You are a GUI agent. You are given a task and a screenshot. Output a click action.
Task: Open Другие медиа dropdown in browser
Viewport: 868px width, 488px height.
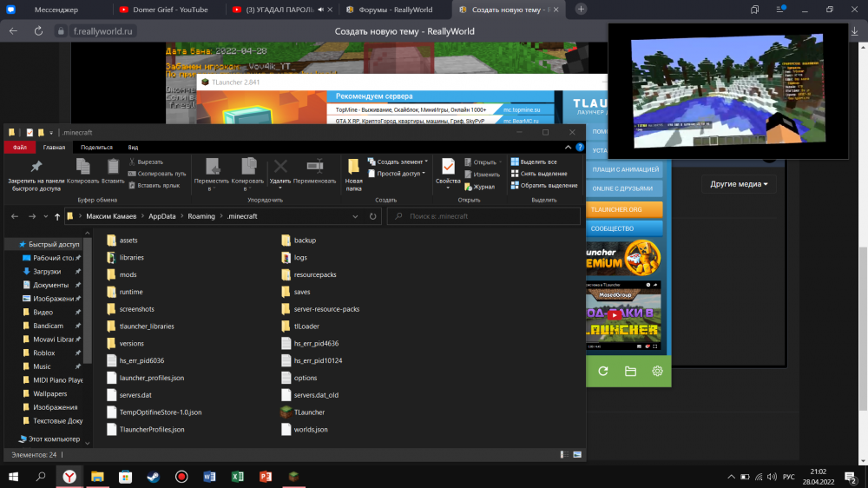tap(739, 184)
